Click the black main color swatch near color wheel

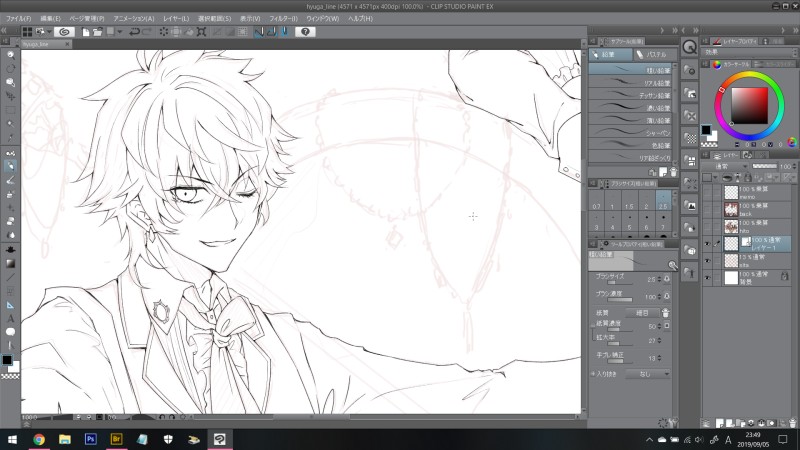(x=706, y=130)
